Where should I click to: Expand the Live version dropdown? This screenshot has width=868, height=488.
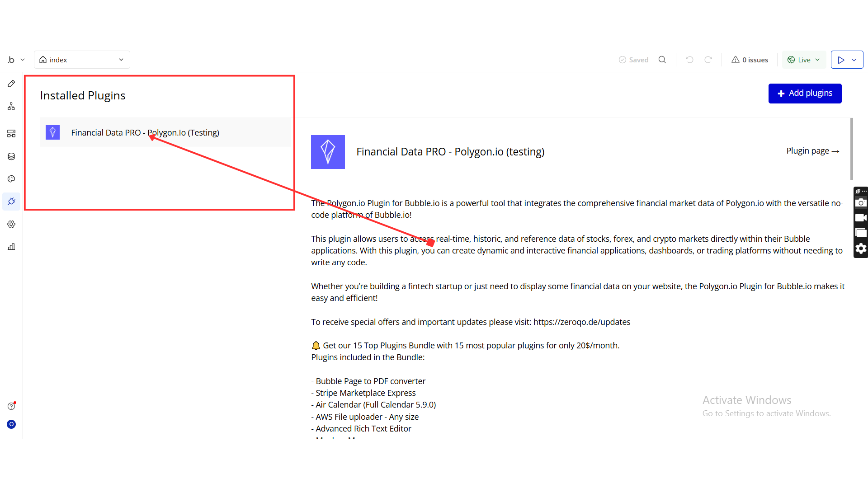coord(804,60)
